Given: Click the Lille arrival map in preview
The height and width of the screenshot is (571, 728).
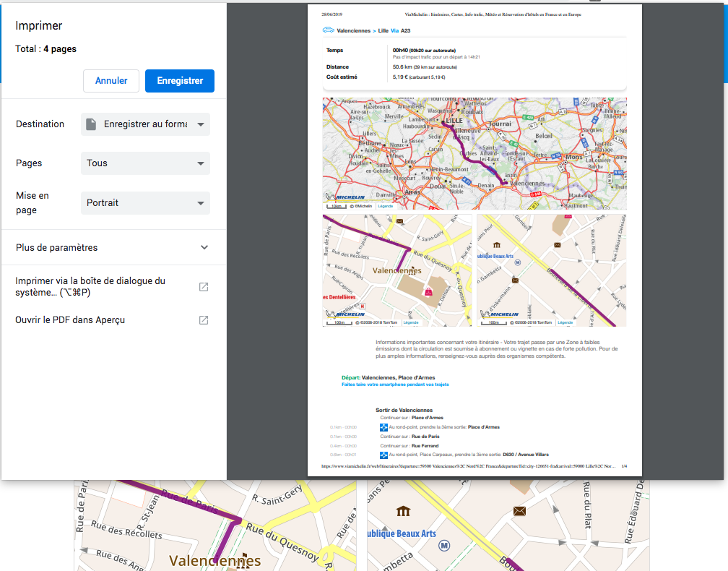Looking at the screenshot, I should [x=552, y=270].
